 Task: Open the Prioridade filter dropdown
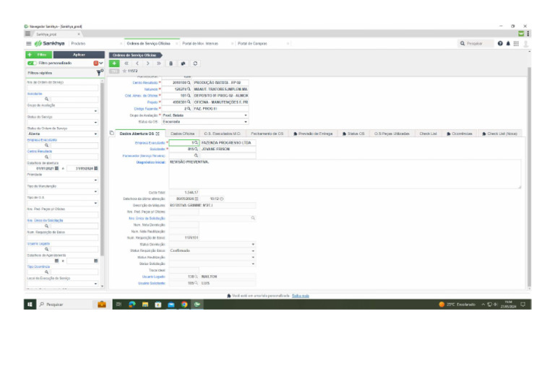pyautogui.click(x=63, y=180)
